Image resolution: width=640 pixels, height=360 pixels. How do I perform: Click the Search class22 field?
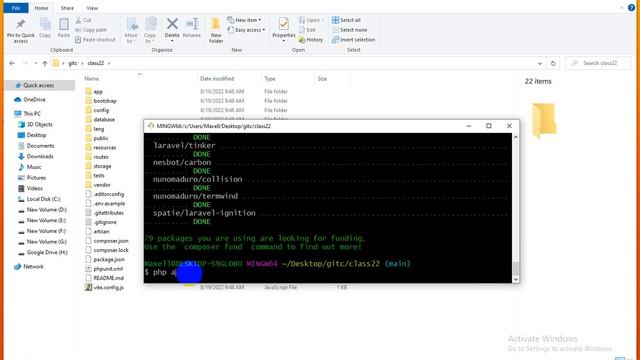[x=598, y=63]
